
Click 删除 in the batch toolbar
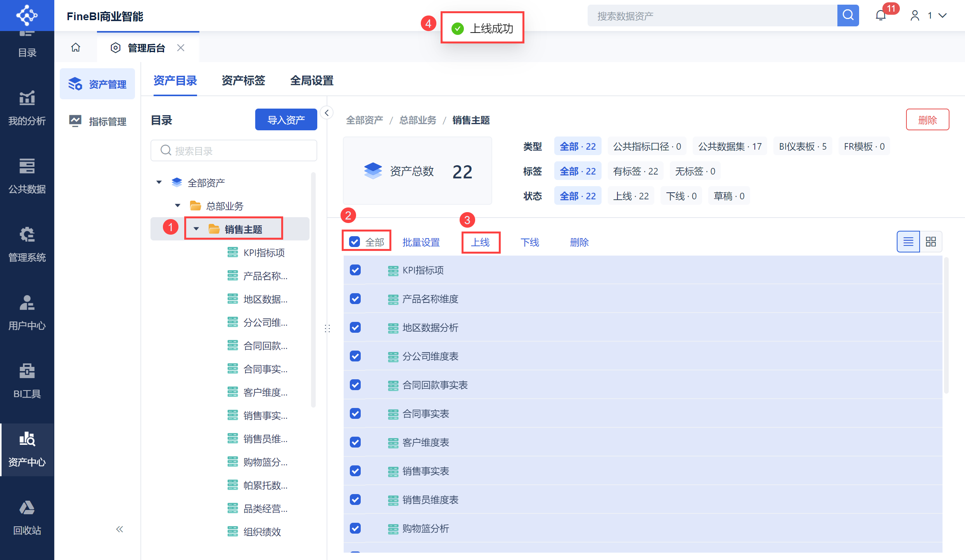[x=579, y=242]
